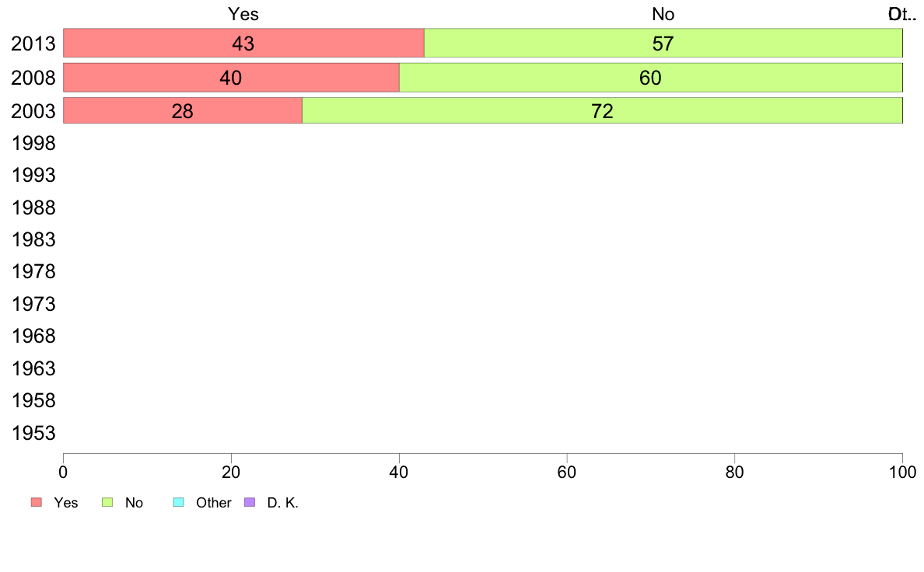Click the Other legend text
Image resolution: width=924 pixels, height=572 pixels.
click(213, 503)
